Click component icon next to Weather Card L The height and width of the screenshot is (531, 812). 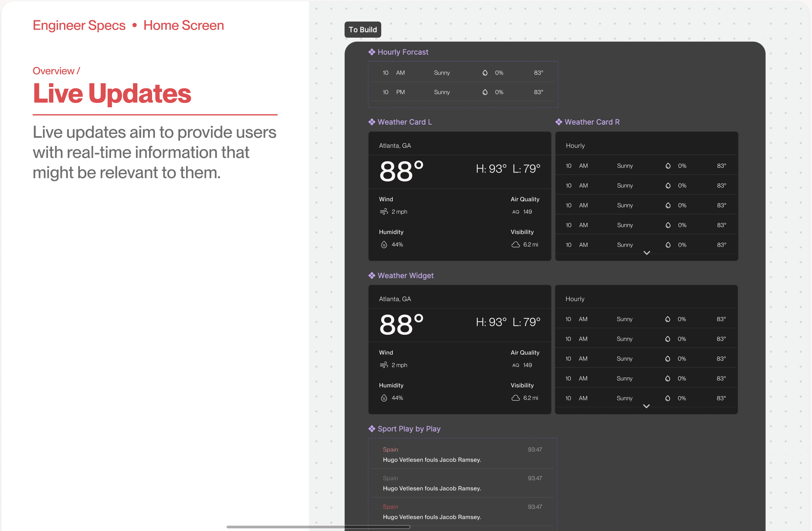coord(372,122)
